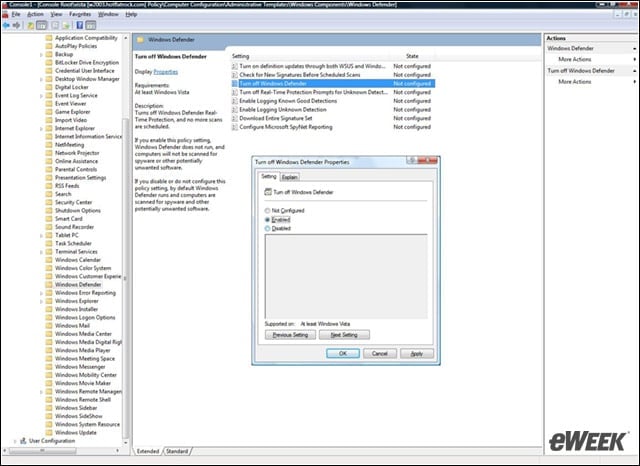Select Windows Mail in the console tree
Screen dimensions: 640x466
coord(72,326)
